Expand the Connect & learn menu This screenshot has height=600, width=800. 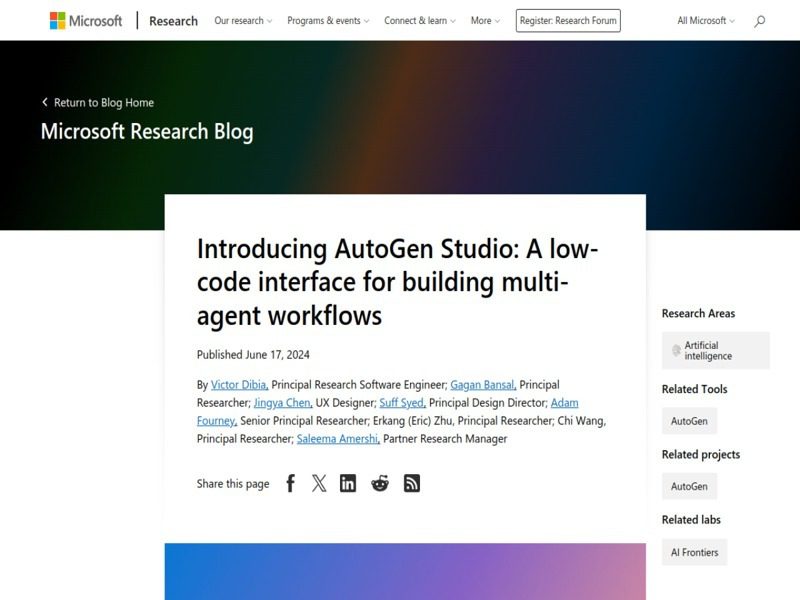pyautogui.click(x=420, y=21)
